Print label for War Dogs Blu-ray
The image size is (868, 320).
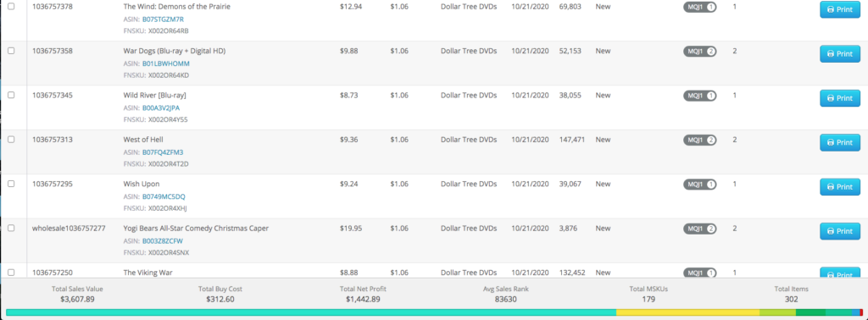[840, 53]
